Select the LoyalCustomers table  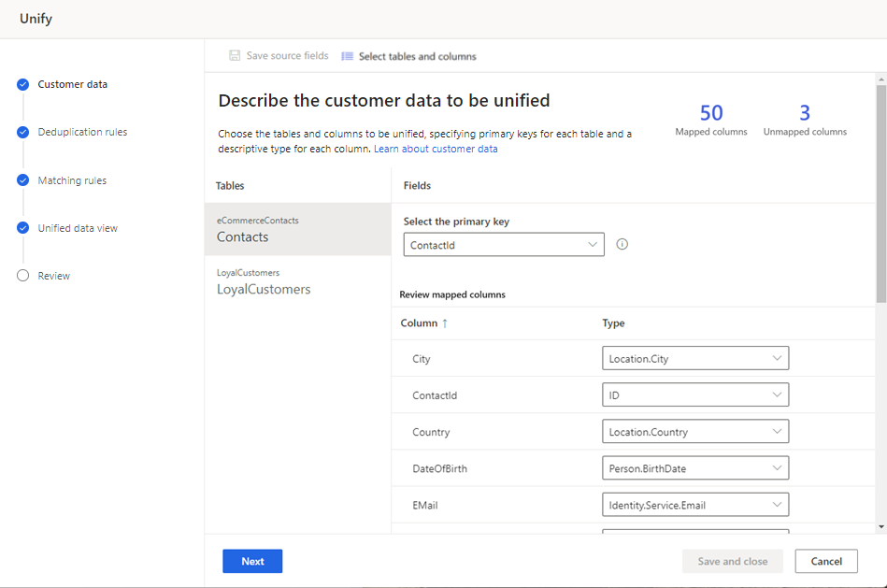[x=264, y=282]
